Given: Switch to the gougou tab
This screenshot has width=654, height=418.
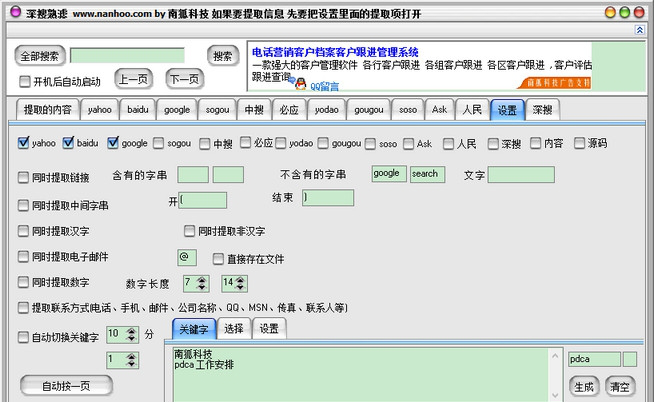Looking at the screenshot, I should [369, 110].
